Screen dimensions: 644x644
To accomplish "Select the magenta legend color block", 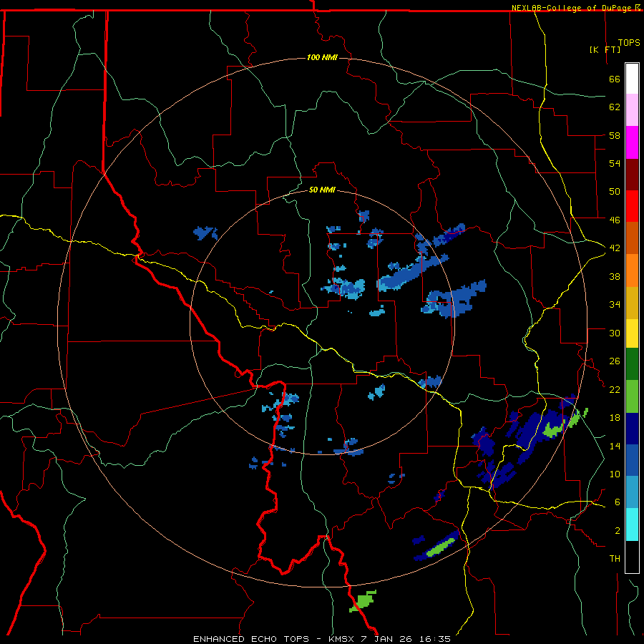I will coord(632,142).
